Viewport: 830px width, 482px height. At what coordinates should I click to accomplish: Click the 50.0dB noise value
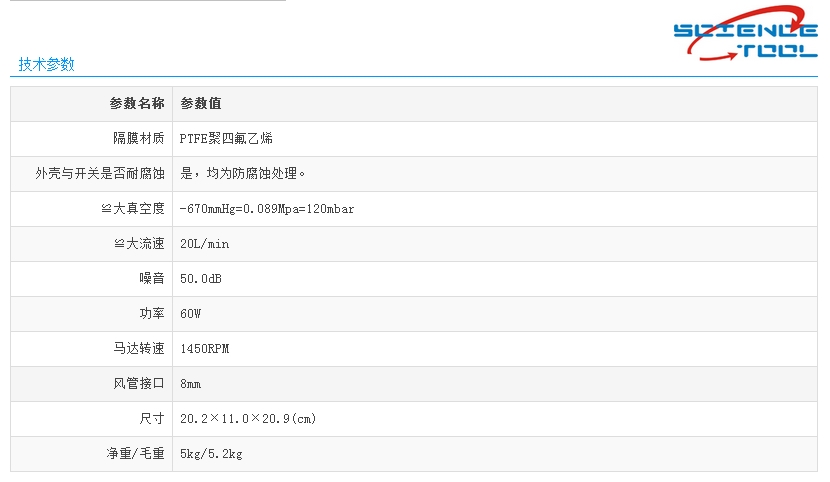(201, 279)
